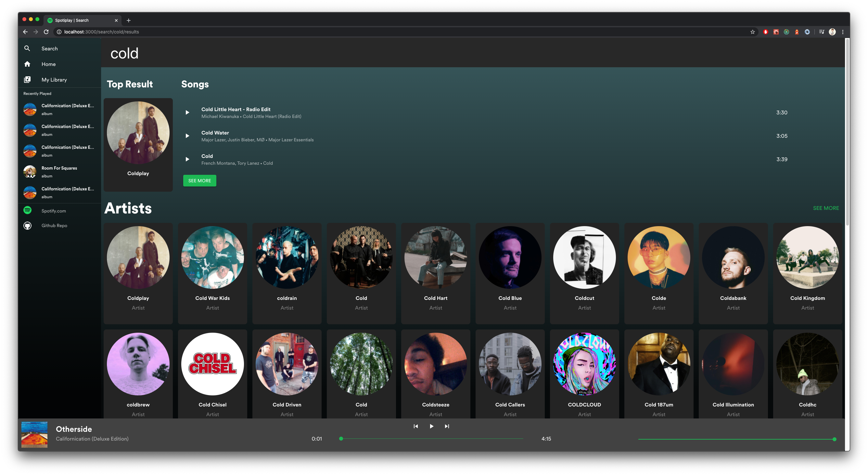Image resolution: width=868 pixels, height=475 pixels.
Task: Open the Cold War Kids artist card
Action: (212, 273)
